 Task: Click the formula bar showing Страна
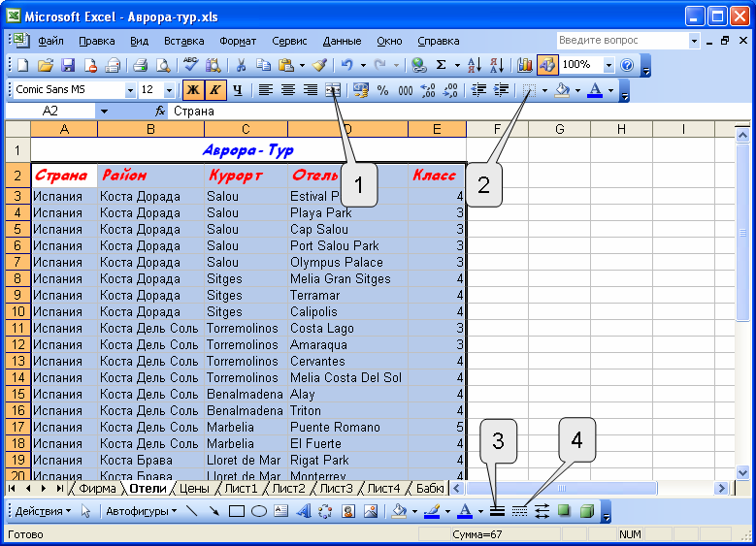pos(458,112)
